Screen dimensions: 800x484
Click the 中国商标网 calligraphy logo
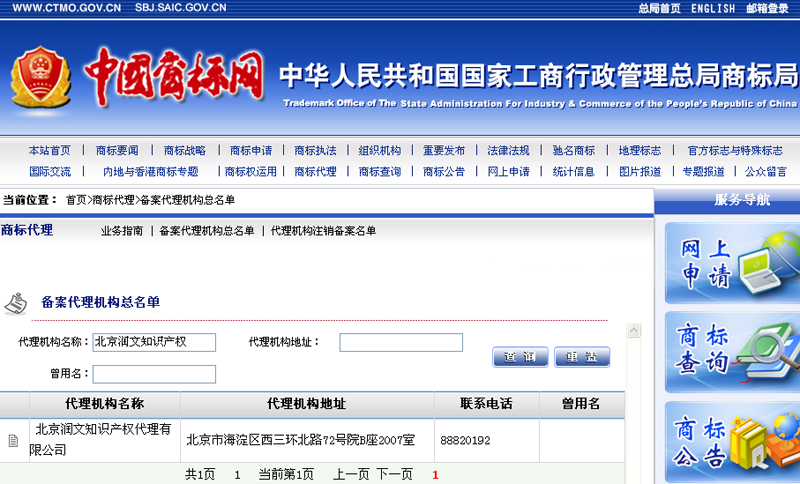coord(174,77)
